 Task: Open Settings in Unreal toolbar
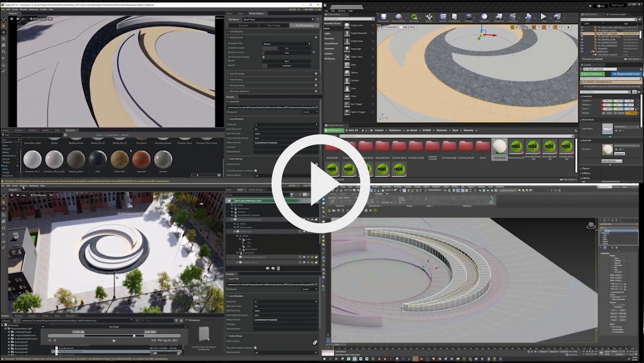469,18
